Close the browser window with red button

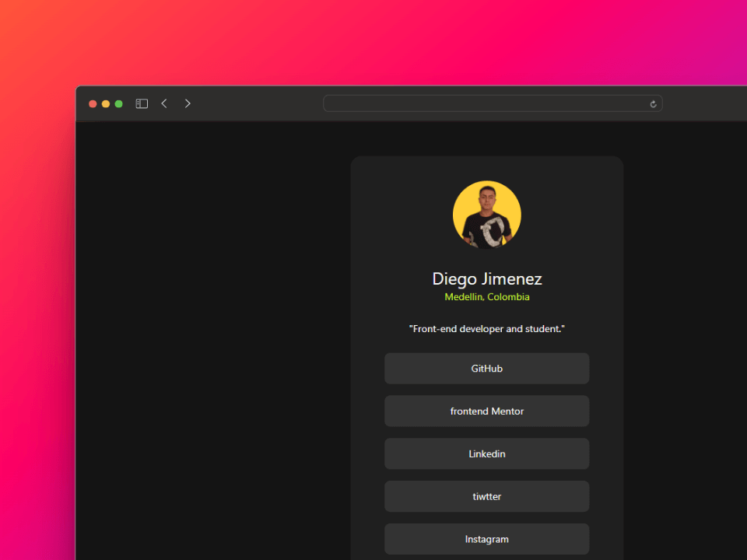pyautogui.click(x=93, y=103)
